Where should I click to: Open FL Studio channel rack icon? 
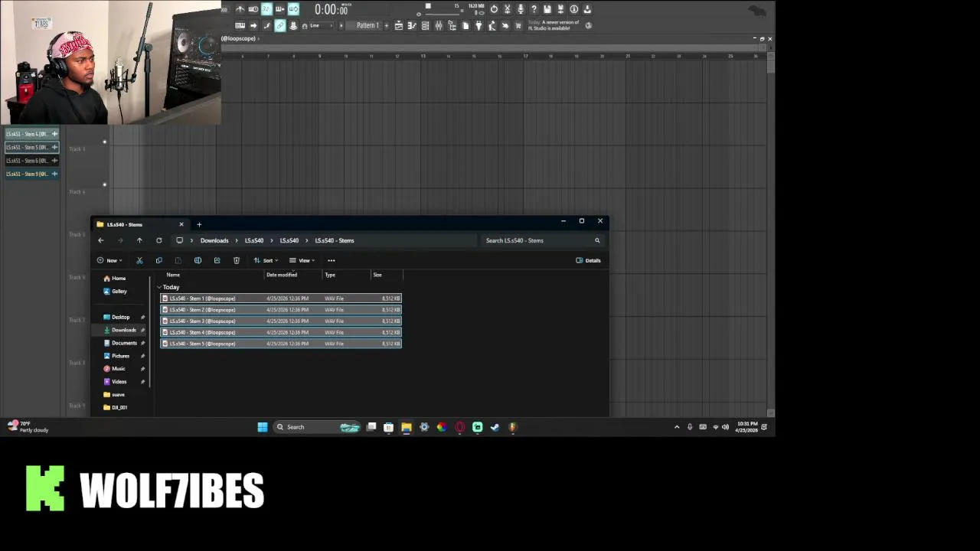(425, 25)
